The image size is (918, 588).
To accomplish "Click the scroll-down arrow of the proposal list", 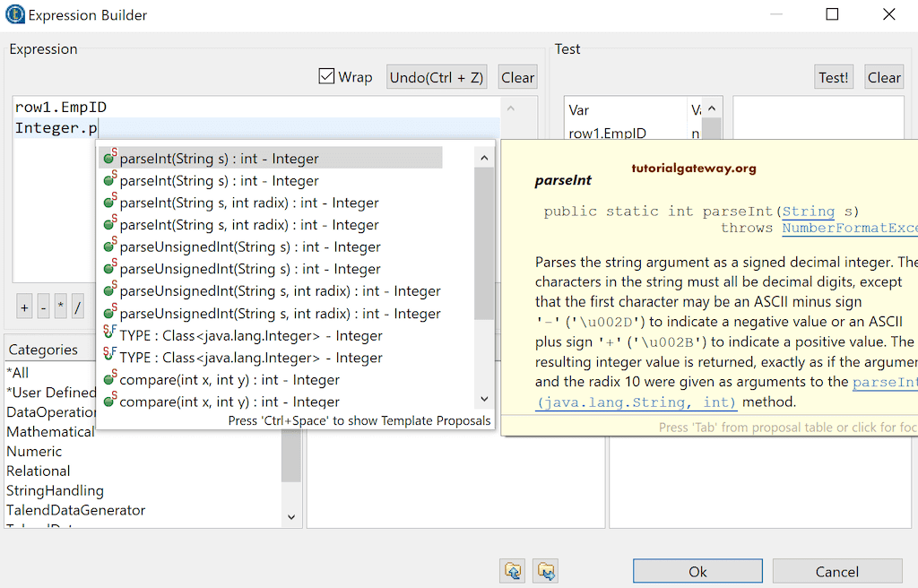I will tap(484, 399).
